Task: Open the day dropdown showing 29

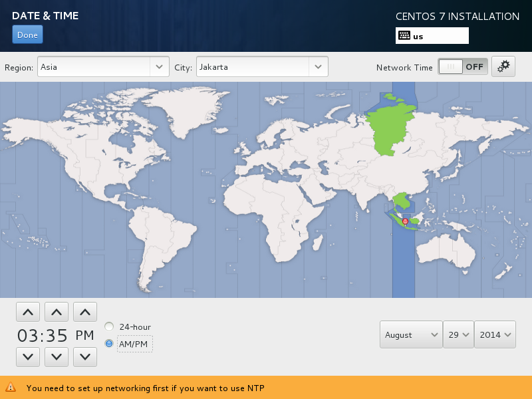Action: [x=458, y=334]
